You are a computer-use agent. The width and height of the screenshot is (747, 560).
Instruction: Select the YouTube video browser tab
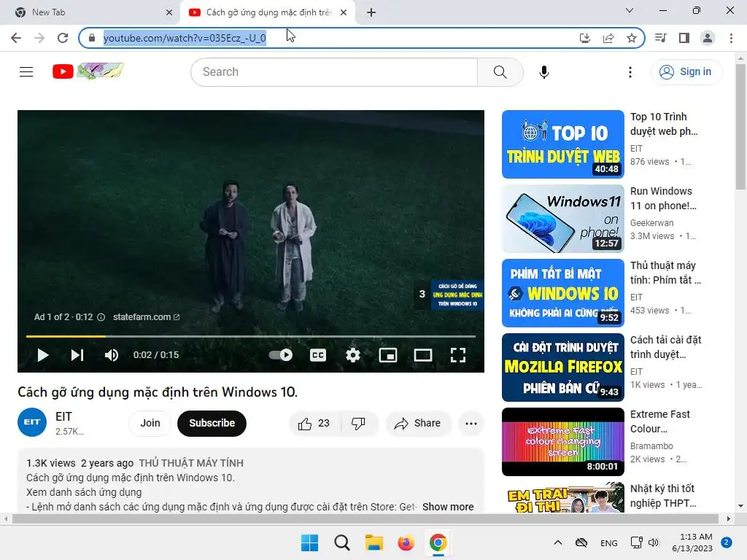click(x=267, y=12)
